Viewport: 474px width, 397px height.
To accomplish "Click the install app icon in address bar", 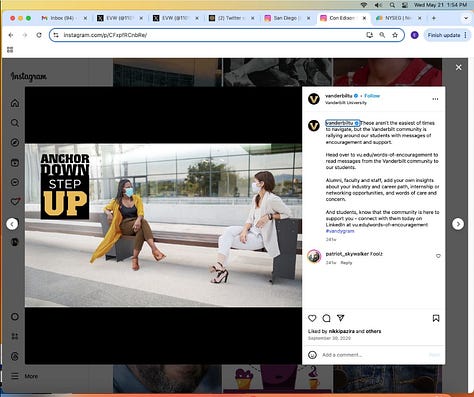I will 369,35.
